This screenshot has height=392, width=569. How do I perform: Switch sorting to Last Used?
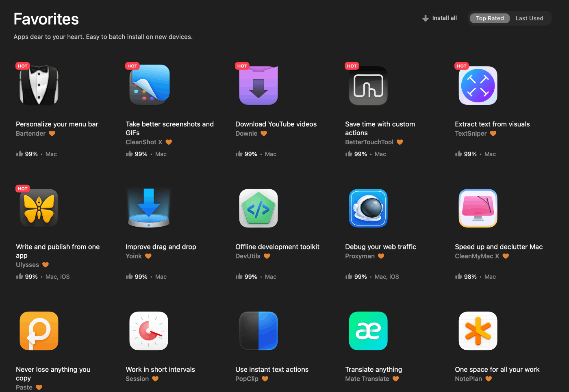(529, 18)
